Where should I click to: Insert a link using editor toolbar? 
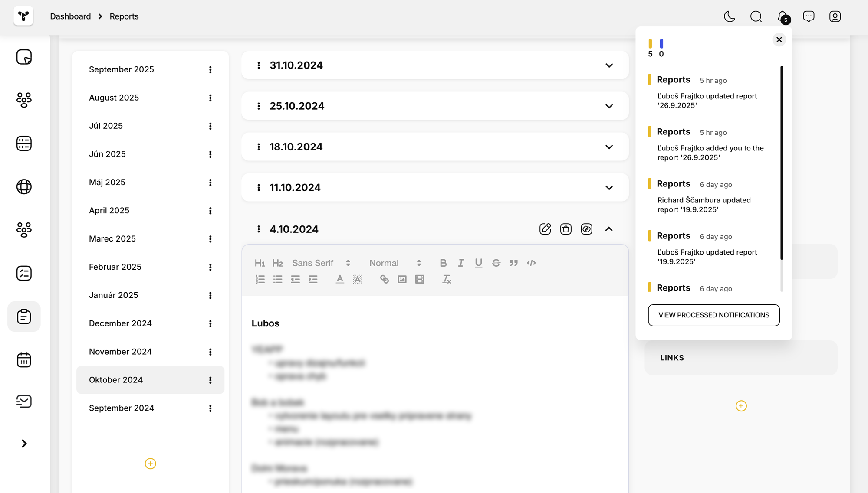click(384, 279)
